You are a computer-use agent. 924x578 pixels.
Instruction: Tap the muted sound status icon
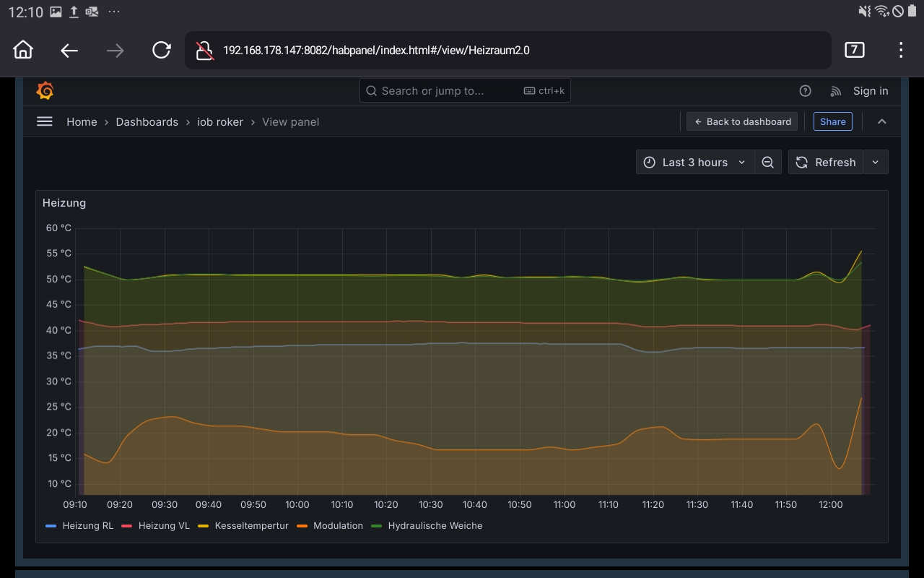(865, 12)
